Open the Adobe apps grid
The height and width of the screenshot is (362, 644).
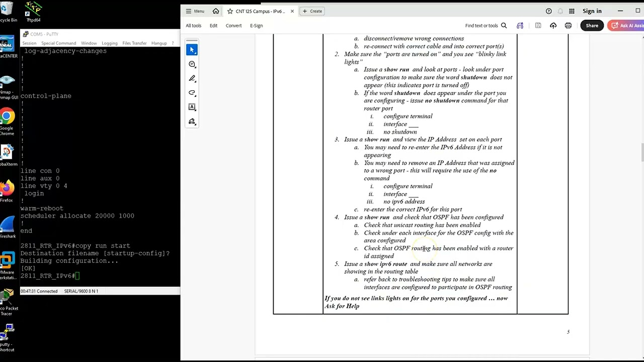(x=572, y=11)
